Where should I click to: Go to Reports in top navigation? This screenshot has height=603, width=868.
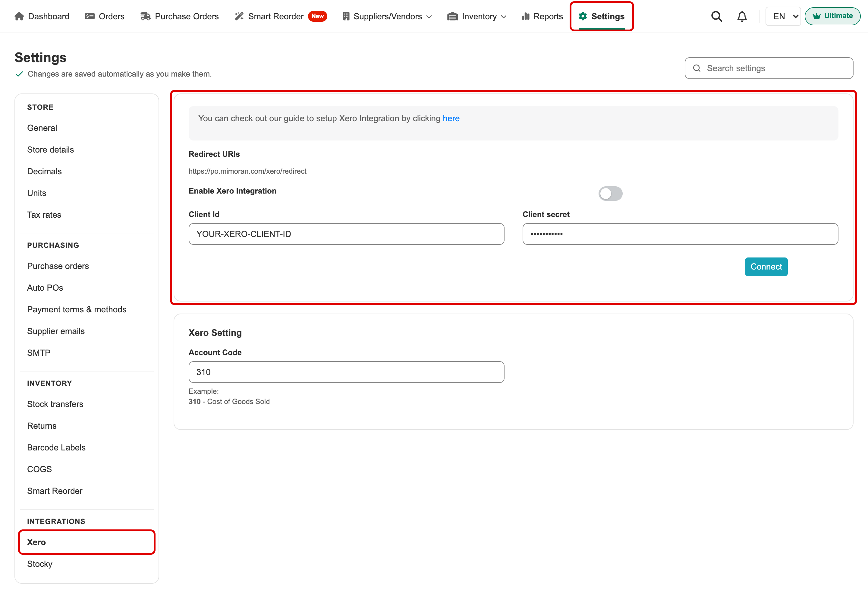542,16
